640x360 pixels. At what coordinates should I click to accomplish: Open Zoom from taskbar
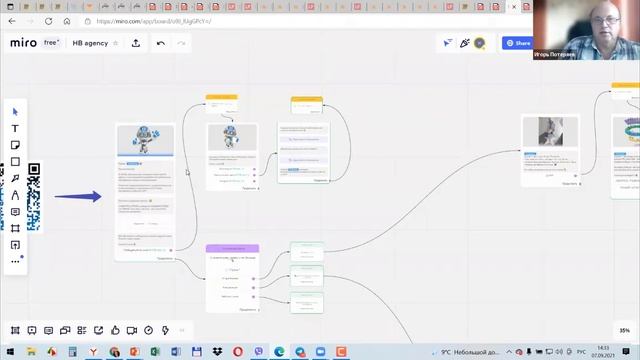[320, 351]
